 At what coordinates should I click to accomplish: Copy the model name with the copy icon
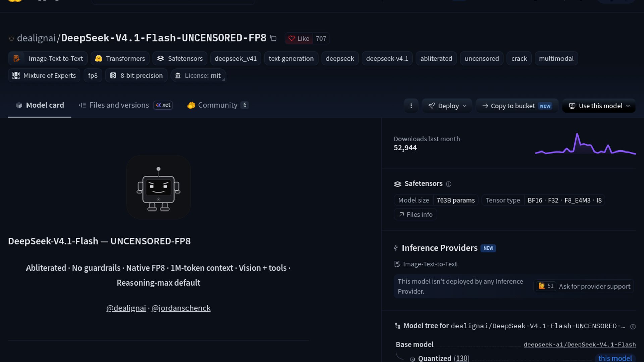pos(273,38)
